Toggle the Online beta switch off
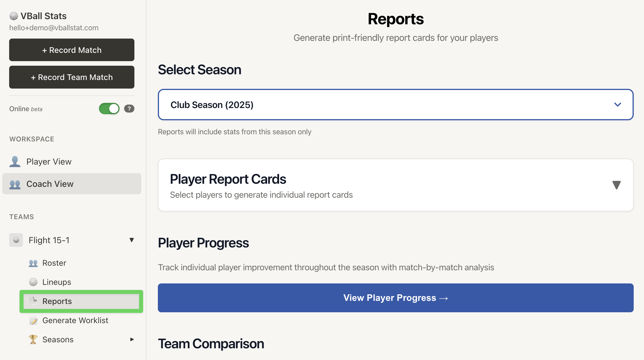This screenshot has height=360, width=644. [109, 109]
